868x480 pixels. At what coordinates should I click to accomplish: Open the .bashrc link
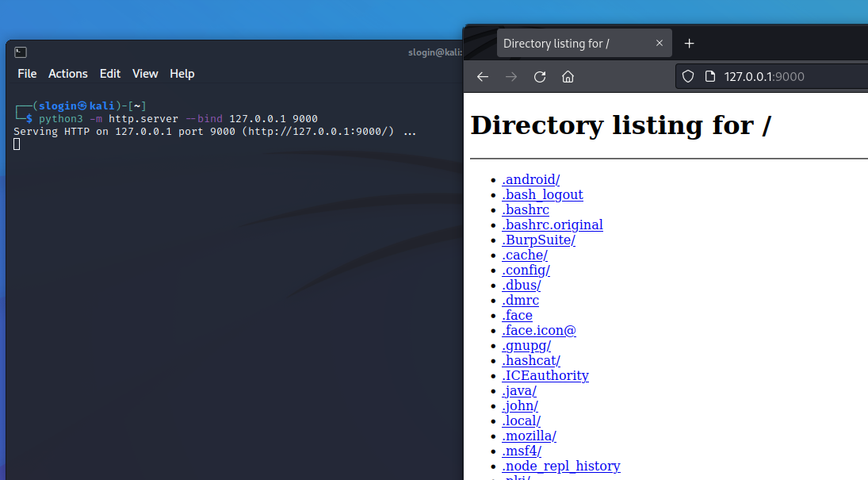click(526, 209)
